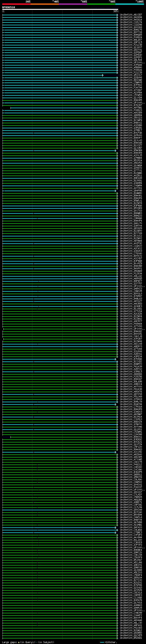Screen dimensions: 146x644
Task: Click the UniRef100_P61439 hit label
Action: point(131,366)
